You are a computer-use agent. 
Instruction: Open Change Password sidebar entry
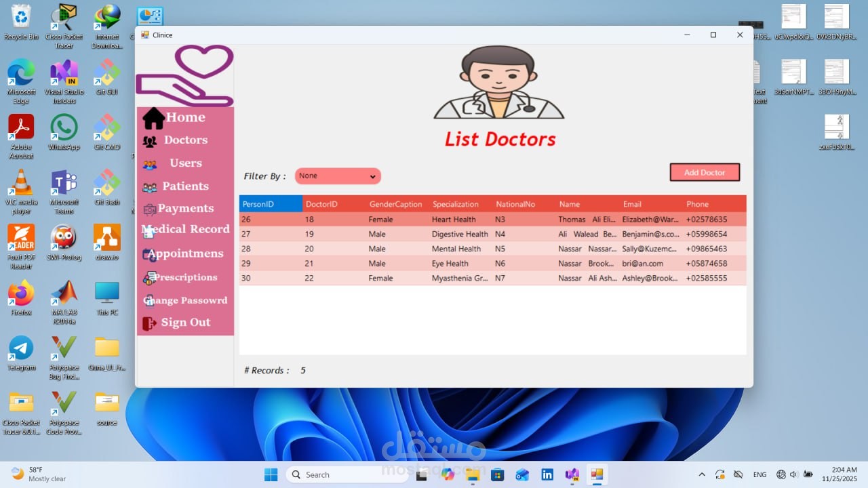pyautogui.click(x=185, y=300)
